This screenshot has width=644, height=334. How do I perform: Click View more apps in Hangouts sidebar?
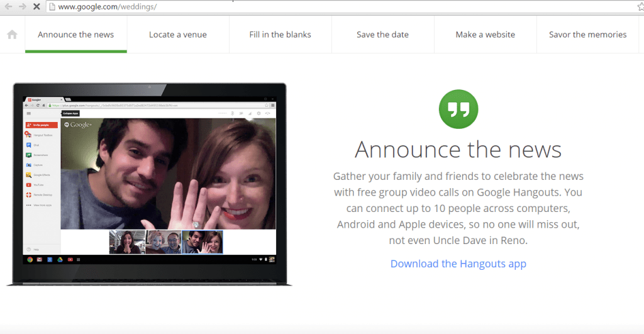tap(38, 205)
